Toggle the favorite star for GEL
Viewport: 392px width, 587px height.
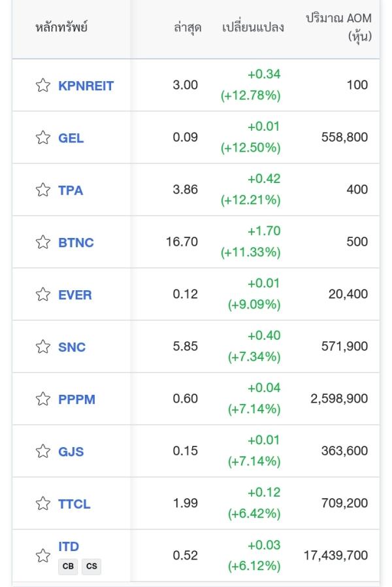pos(43,137)
